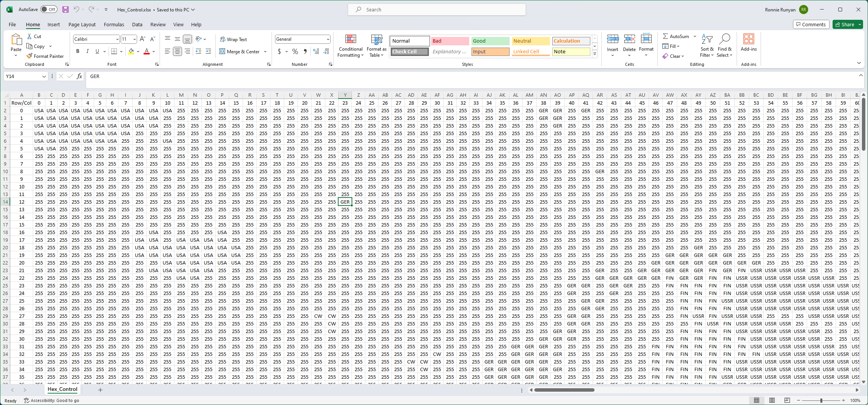This screenshot has height=405, width=868.
Task: Open the Borders dropdown arrow
Action: [x=121, y=51]
